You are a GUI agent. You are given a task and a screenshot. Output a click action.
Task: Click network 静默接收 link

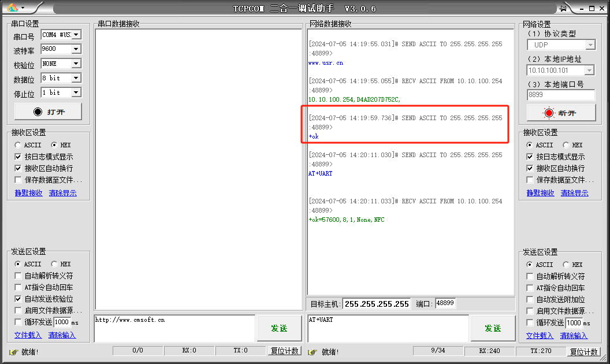click(x=540, y=193)
